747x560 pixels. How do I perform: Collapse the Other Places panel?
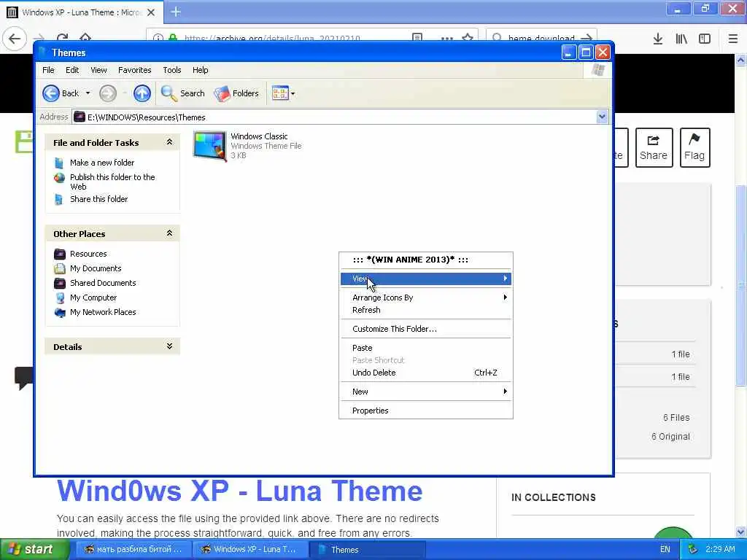[x=169, y=233]
